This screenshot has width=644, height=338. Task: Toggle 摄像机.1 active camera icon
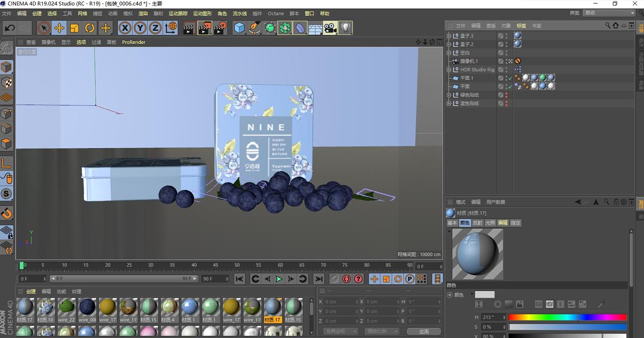pyautogui.click(x=511, y=61)
